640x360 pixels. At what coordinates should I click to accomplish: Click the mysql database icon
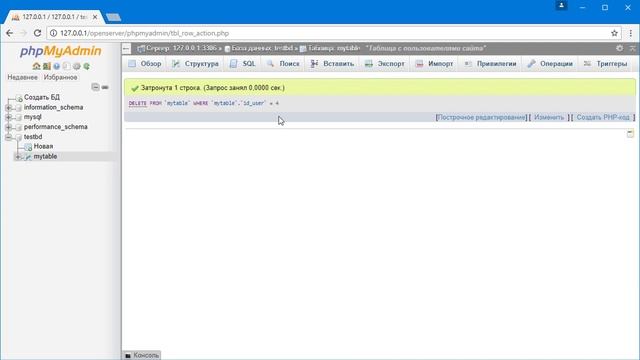click(18, 117)
